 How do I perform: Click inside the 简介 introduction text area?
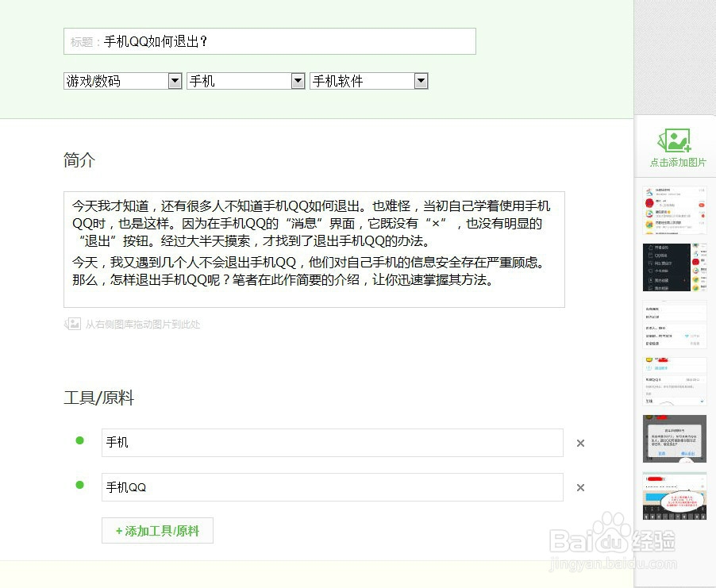tap(314, 249)
